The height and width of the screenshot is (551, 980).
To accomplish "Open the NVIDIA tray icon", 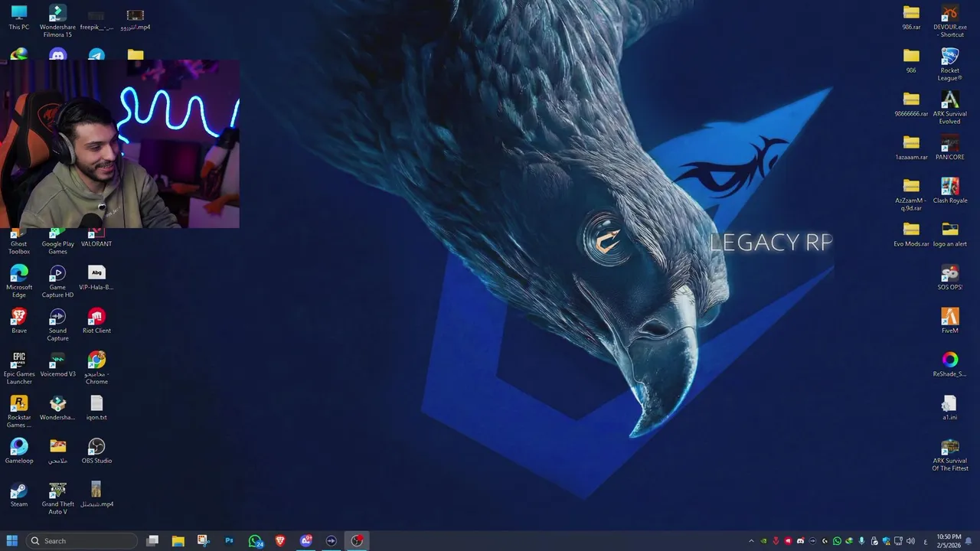I will [763, 541].
